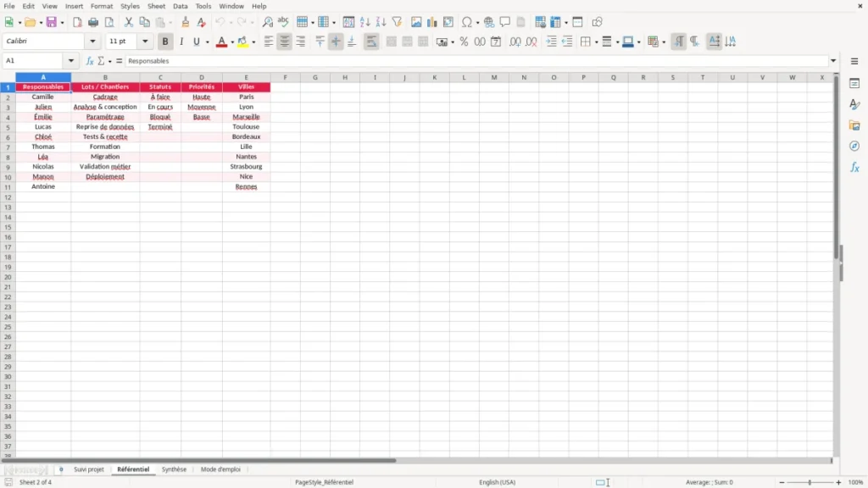The height and width of the screenshot is (488, 868).
Task: Click the Clone Formatting paintbrush icon
Action: click(186, 22)
